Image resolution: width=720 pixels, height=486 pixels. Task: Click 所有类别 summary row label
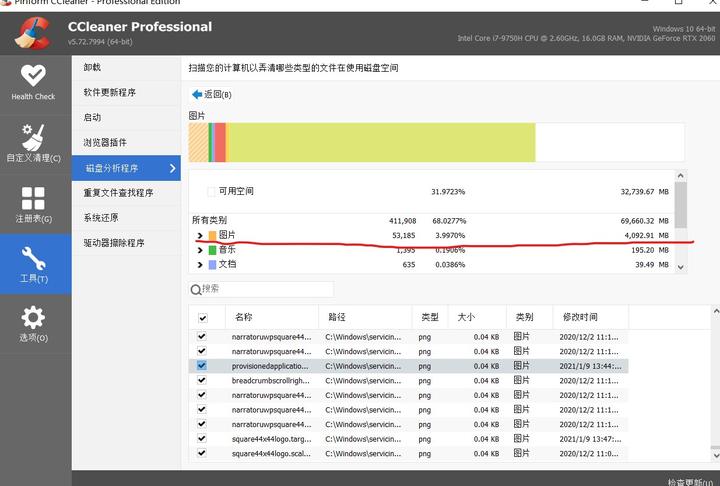tap(209, 220)
